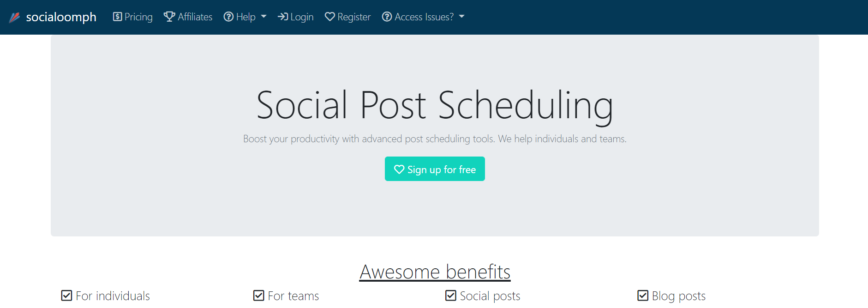Click the heart icon in Sign up button
This screenshot has height=308, width=868.
(399, 169)
